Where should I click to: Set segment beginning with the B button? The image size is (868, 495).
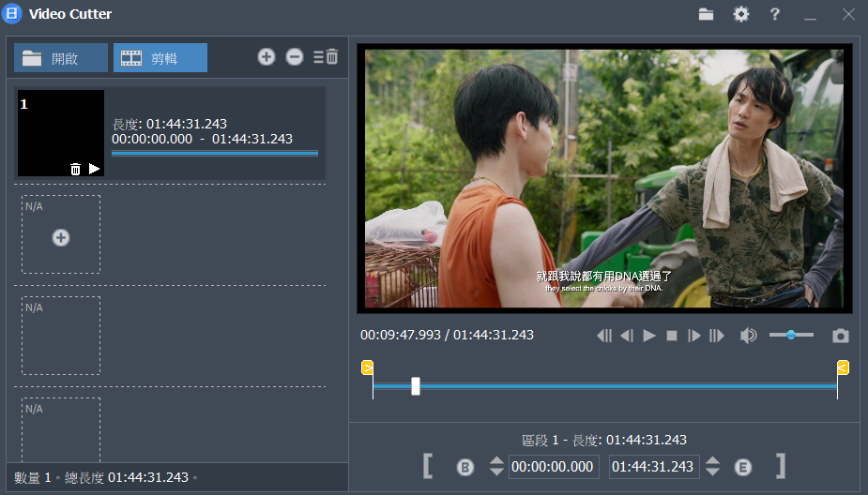(465, 467)
